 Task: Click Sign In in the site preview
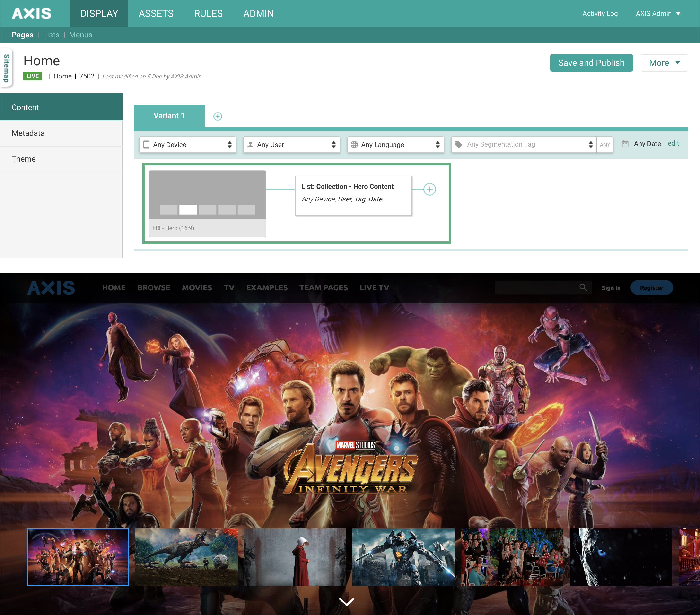(x=611, y=288)
